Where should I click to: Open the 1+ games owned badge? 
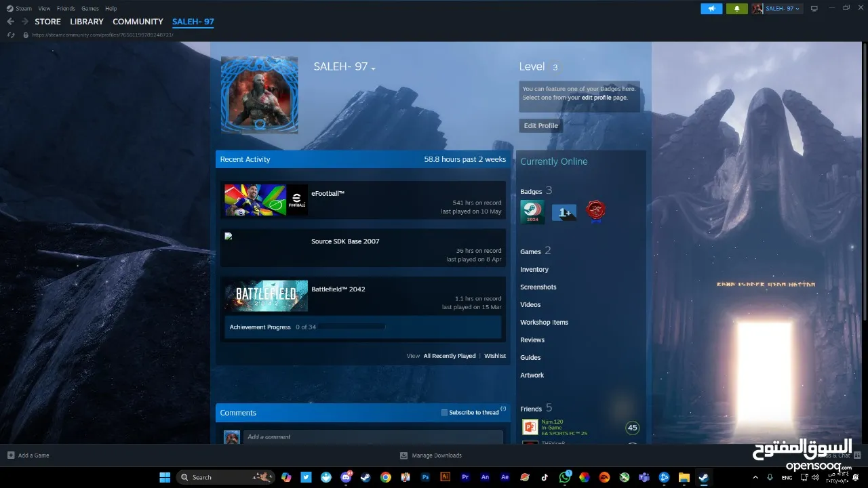(564, 213)
